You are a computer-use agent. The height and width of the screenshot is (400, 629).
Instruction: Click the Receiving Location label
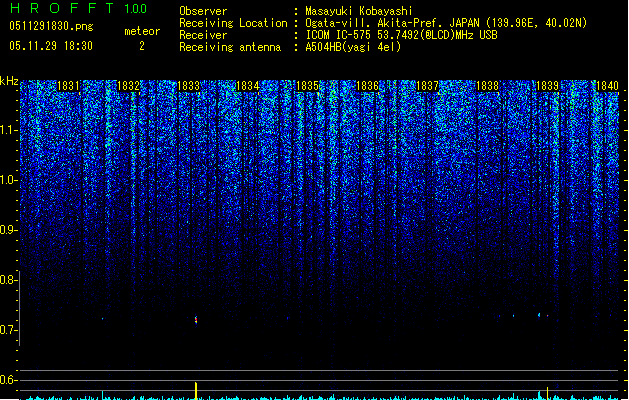(x=233, y=23)
